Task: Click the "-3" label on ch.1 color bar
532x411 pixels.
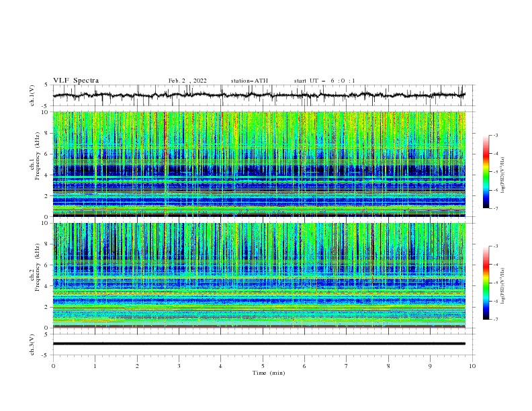Action: (x=495, y=136)
